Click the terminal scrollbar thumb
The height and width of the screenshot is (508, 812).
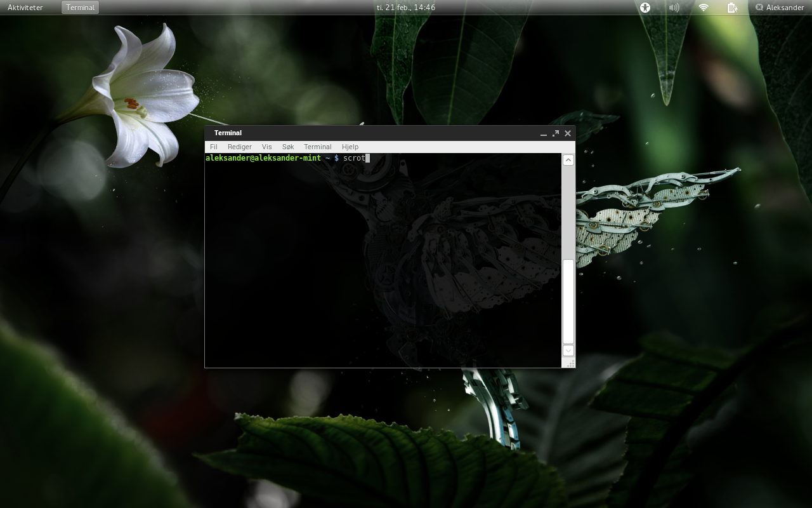pyautogui.click(x=568, y=301)
